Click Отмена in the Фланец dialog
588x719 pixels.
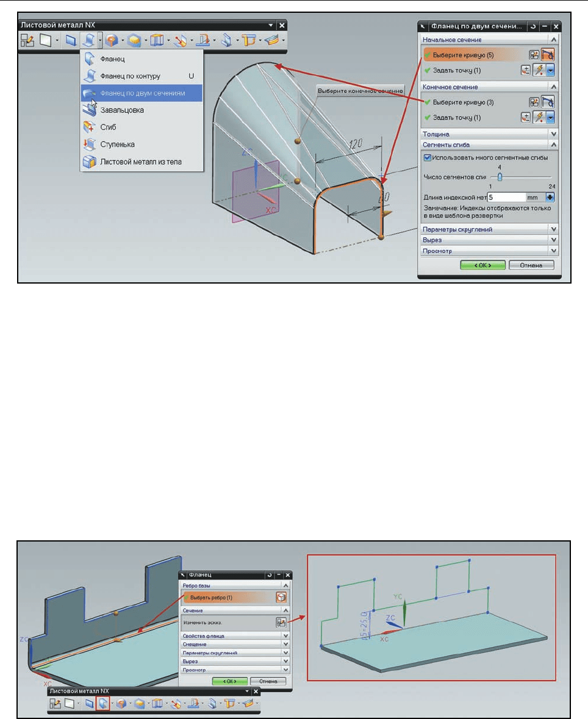[268, 681]
